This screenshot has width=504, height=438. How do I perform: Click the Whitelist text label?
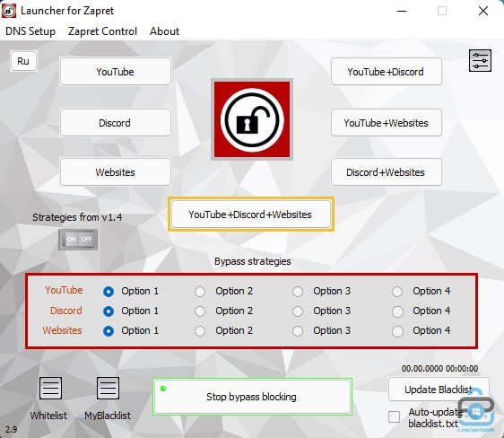48,416
